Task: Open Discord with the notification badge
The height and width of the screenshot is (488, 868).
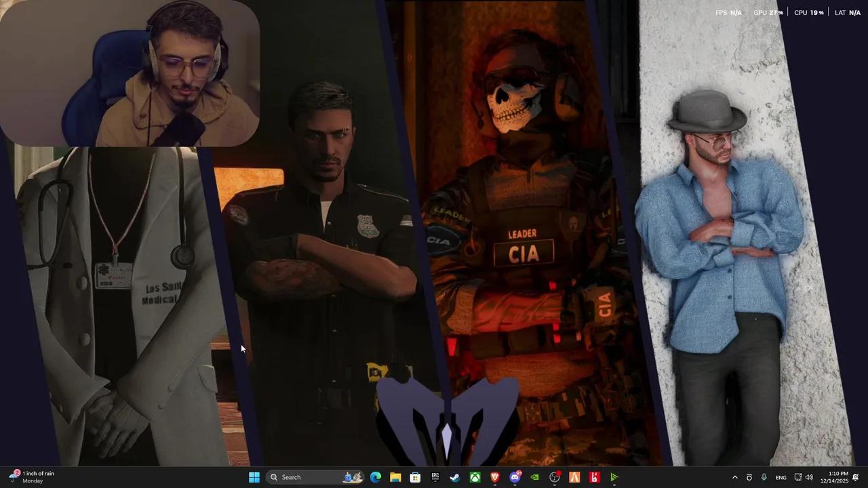Action: [x=515, y=477]
